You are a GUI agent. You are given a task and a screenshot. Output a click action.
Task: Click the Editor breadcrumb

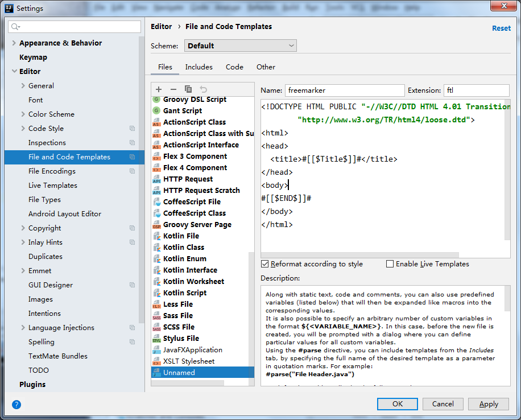click(x=161, y=27)
